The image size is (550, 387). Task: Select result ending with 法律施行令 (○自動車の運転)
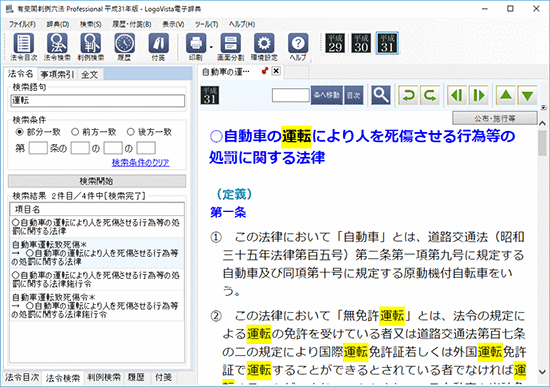click(97, 279)
